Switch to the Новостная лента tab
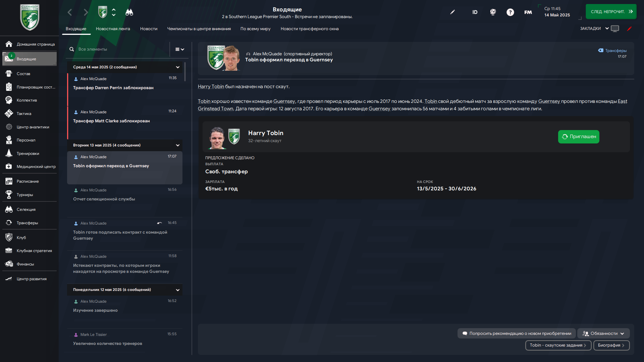Screen dimensions: 644x362 [x=113, y=29]
